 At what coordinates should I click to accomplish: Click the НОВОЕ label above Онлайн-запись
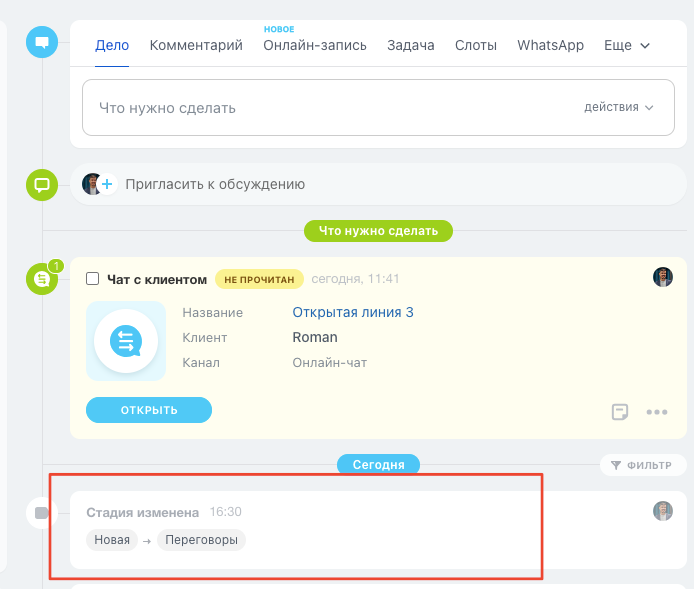click(x=279, y=29)
